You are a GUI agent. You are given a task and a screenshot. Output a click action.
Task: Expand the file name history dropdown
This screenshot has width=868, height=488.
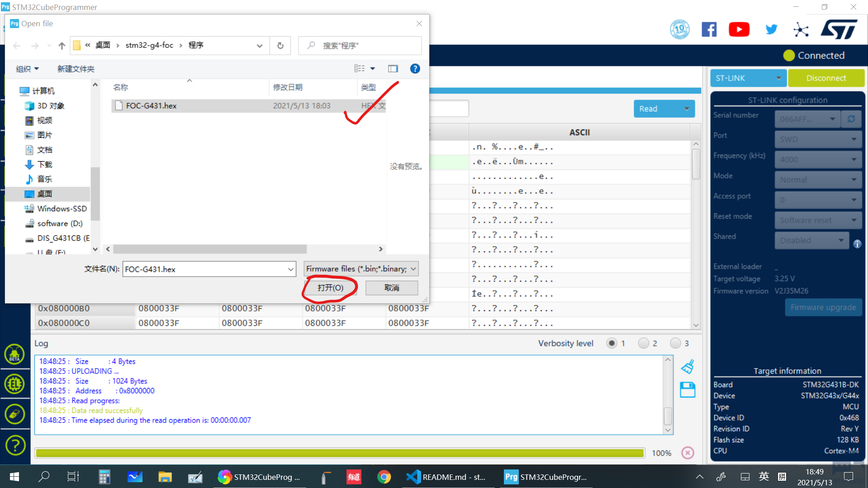tap(290, 269)
